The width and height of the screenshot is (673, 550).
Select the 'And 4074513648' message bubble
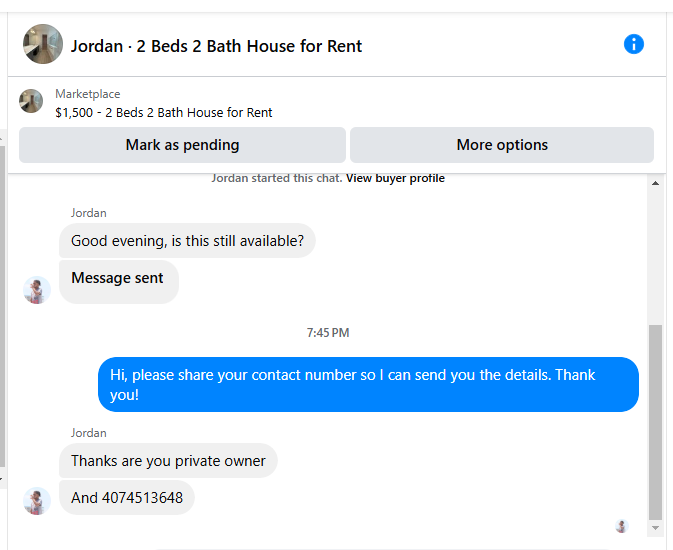click(x=127, y=498)
